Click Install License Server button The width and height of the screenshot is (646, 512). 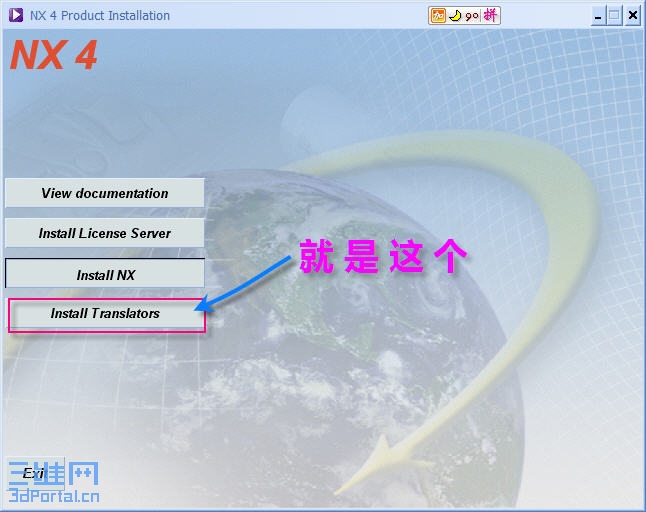(105, 233)
